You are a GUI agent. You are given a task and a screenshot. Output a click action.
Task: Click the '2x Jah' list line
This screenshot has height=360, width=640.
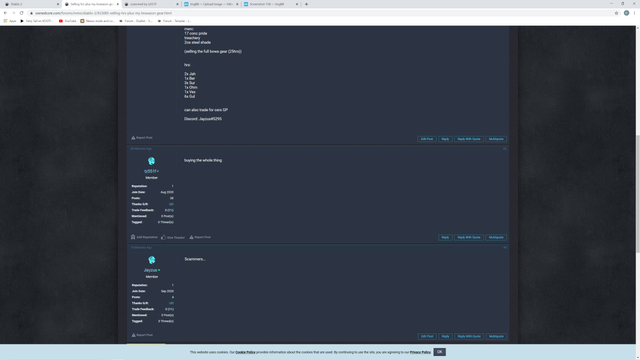190,74
